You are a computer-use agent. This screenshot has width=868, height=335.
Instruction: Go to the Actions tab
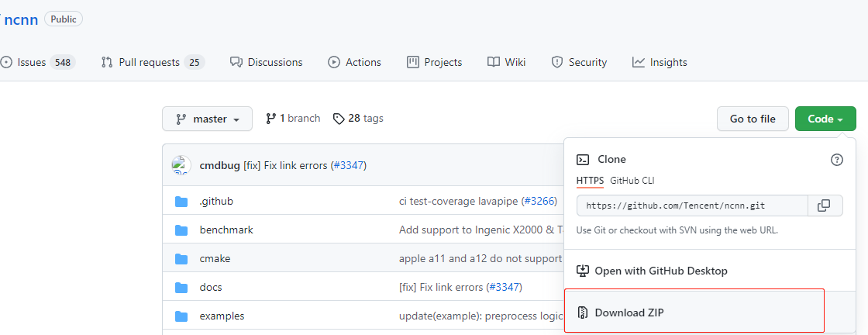354,62
